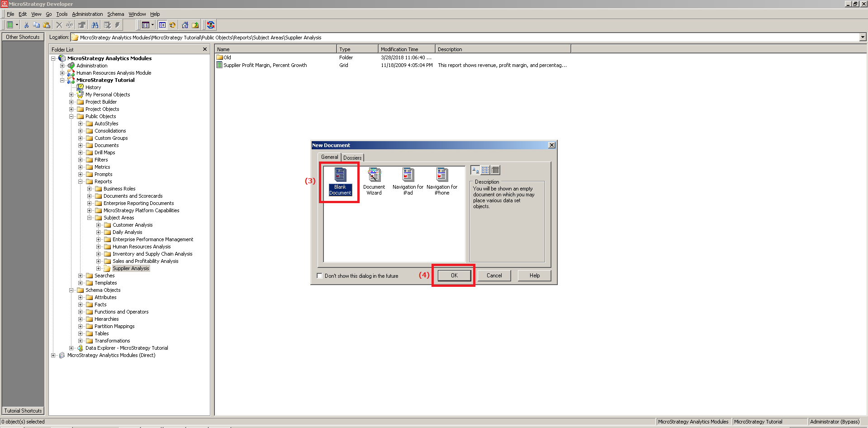
Task: Open the File menu
Action: click(x=10, y=14)
